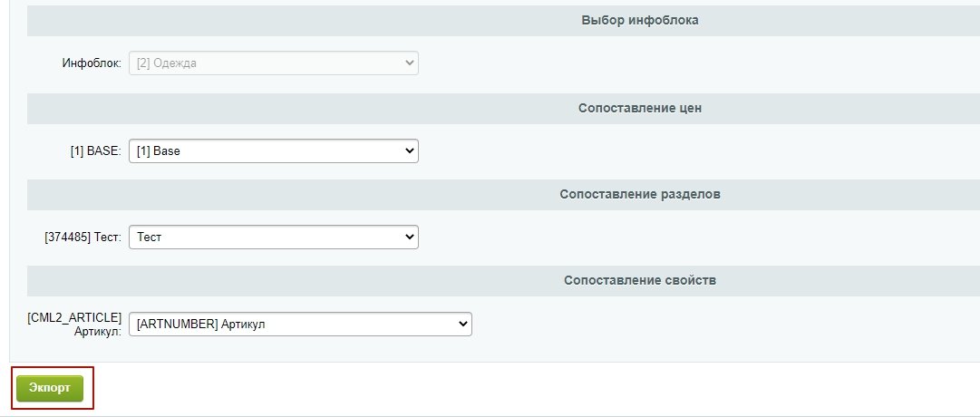
Task: Click the [1] BASE: field label
Action: pyautogui.click(x=95, y=150)
